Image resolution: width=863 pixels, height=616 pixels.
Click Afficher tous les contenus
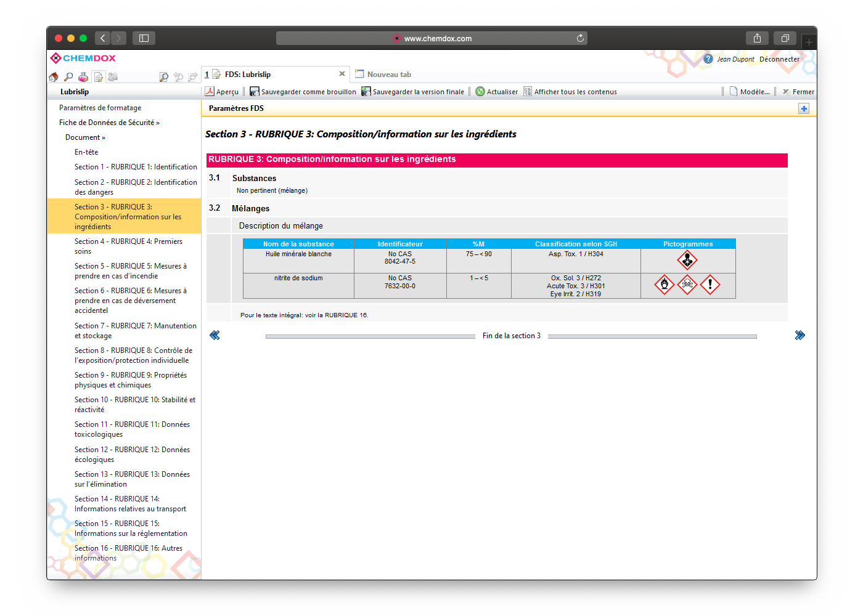click(570, 92)
